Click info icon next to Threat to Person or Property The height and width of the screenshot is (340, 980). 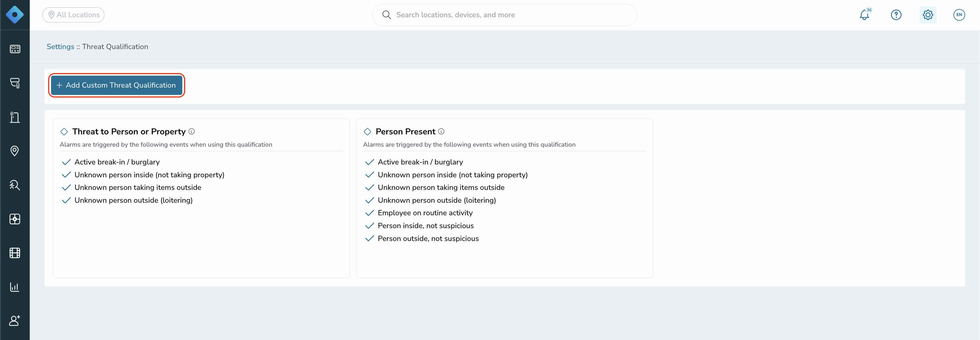click(192, 131)
